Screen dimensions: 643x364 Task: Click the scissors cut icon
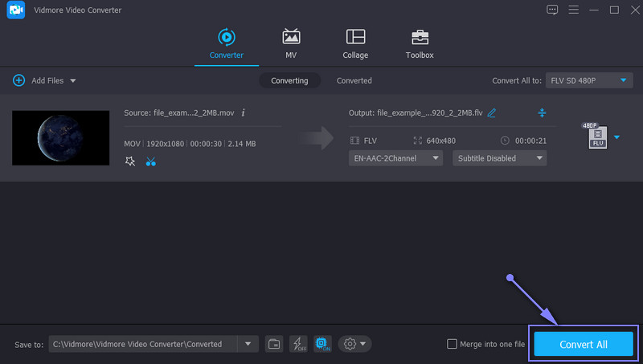(x=151, y=162)
